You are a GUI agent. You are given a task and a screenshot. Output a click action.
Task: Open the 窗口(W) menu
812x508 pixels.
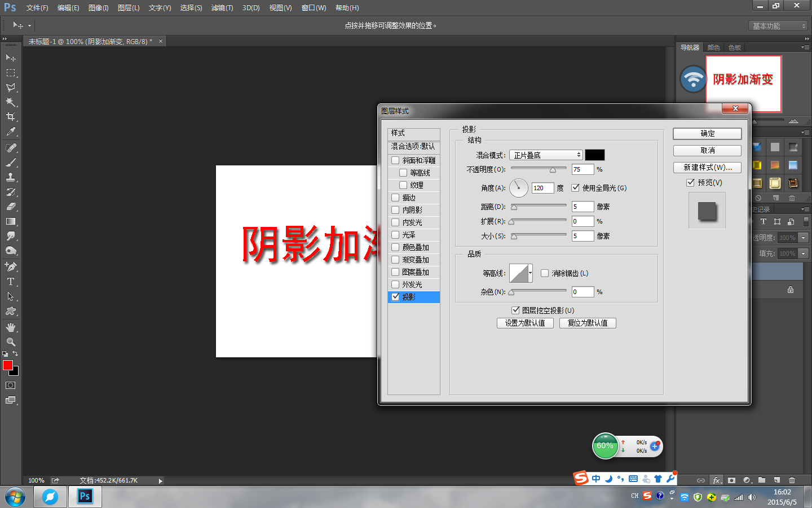coord(314,8)
